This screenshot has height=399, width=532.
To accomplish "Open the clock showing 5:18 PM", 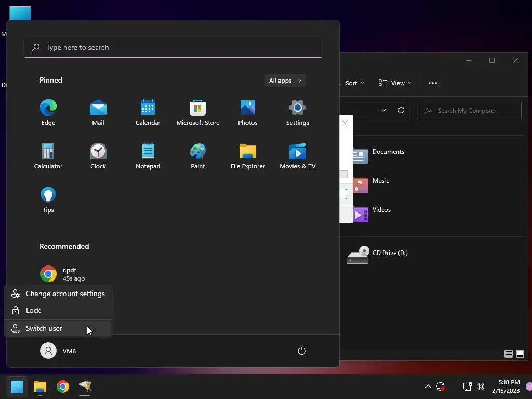I will click(x=506, y=387).
